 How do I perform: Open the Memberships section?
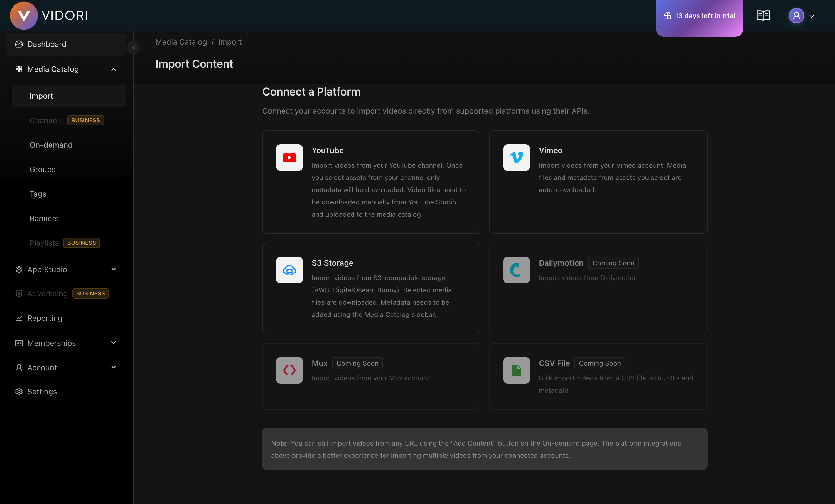point(51,343)
